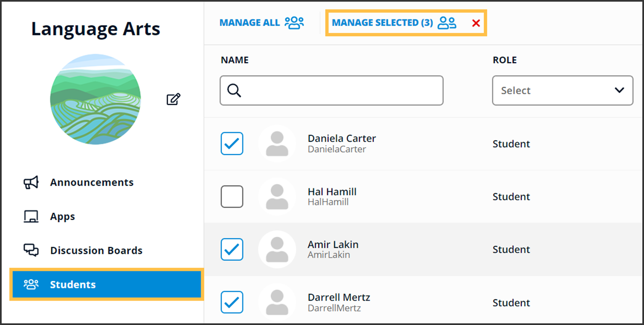Go to the Announcements section

point(92,183)
